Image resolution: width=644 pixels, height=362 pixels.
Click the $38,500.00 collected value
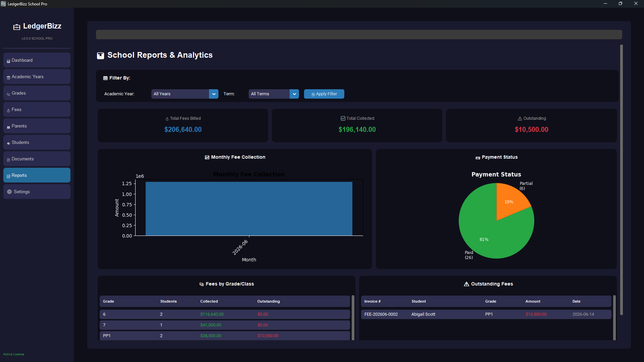[211, 336]
